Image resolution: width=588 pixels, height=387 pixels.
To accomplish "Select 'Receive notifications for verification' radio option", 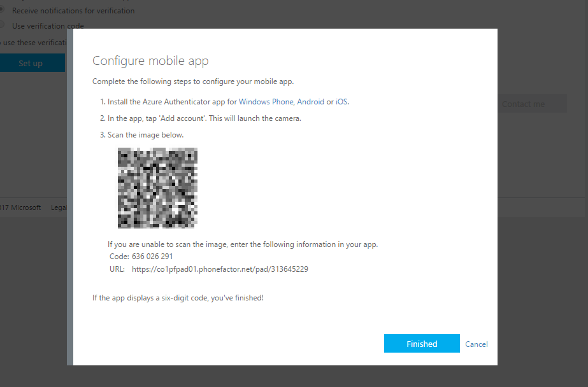I will point(3,10).
